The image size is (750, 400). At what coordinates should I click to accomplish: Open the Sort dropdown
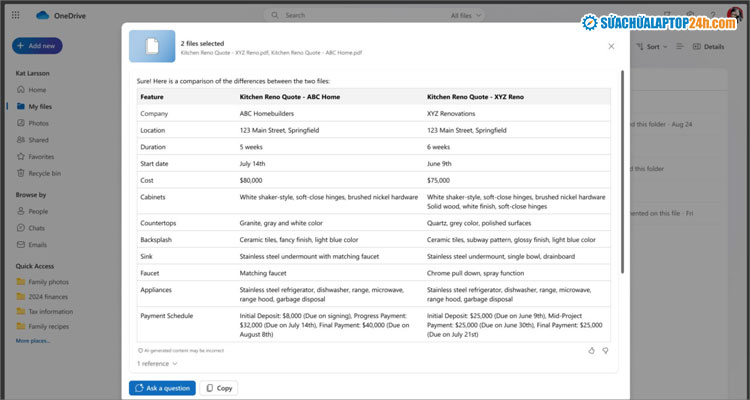pyautogui.click(x=653, y=47)
